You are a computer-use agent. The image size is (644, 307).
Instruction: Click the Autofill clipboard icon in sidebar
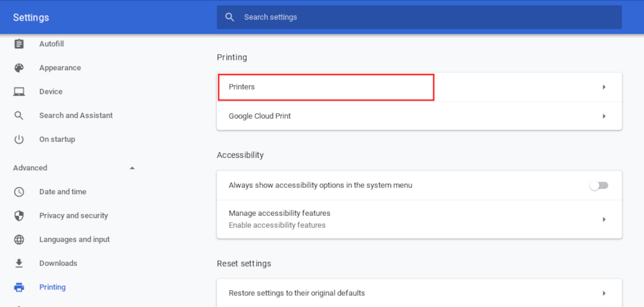(x=19, y=44)
